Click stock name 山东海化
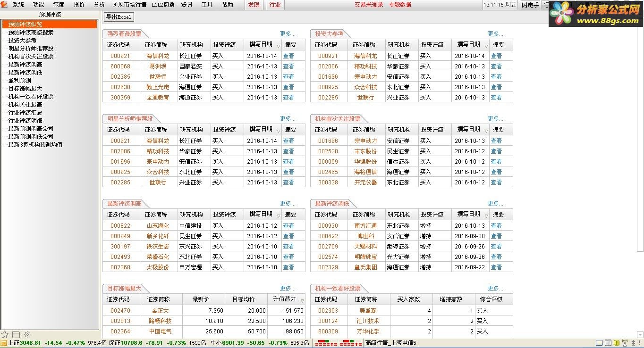Viewport: 644px width, 348px height. pos(158,226)
